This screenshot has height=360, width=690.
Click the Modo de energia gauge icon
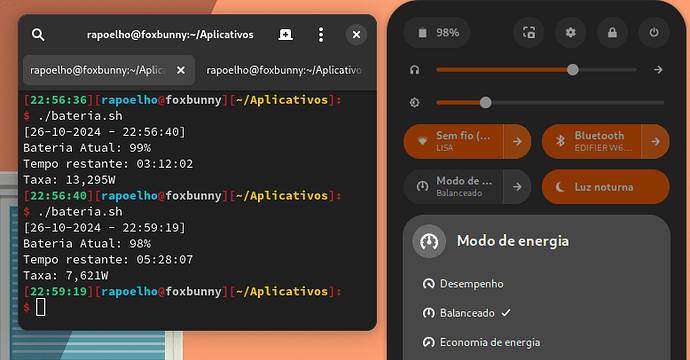[429, 241]
